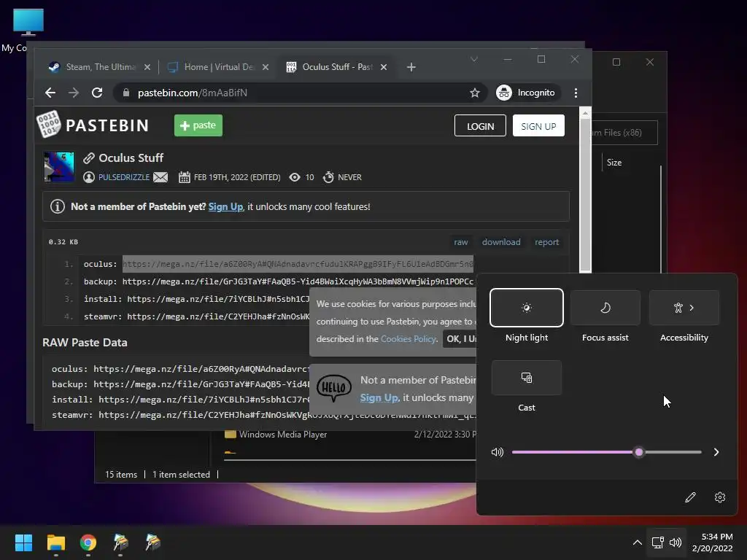Click the steamvr line in the paste
This screenshot has height=560, width=747.
[197, 316]
